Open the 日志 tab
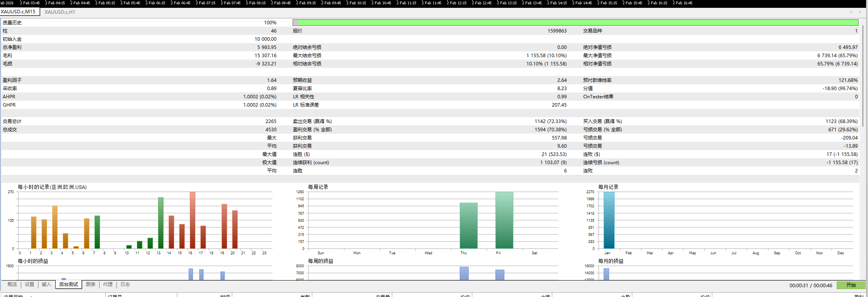The image size is (868, 297). pos(125,284)
